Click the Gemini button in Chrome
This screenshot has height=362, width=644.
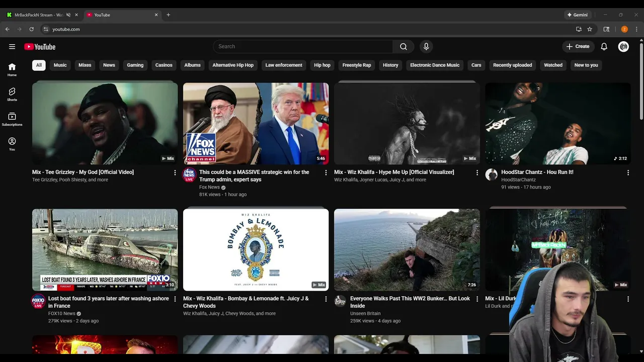tap(577, 15)
